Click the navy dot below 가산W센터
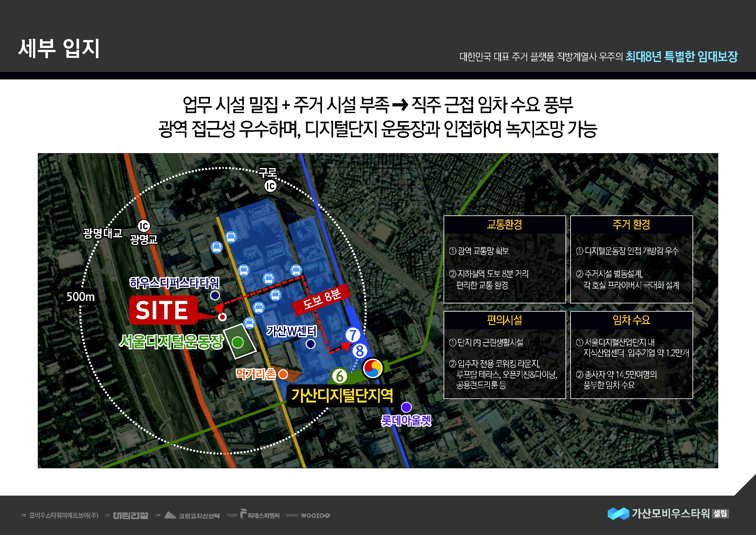Screen dimensions: 756x535 click(311, 344)
